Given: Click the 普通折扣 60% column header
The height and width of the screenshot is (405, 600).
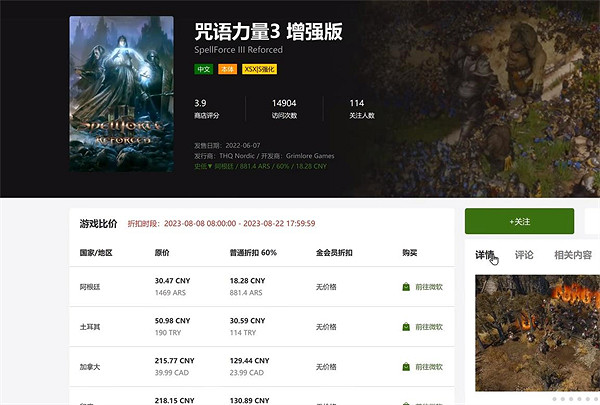Looking at the screenshot, I should 253,253.
